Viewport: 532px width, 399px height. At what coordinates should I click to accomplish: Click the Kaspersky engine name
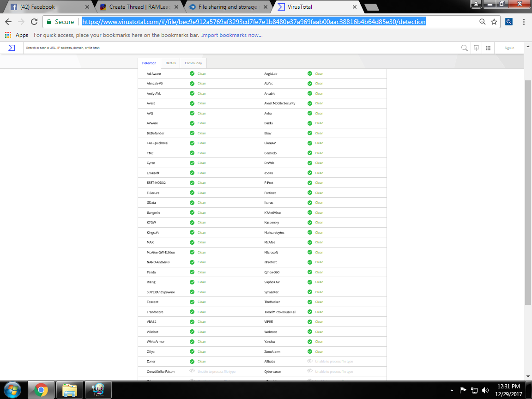point(272,223)
